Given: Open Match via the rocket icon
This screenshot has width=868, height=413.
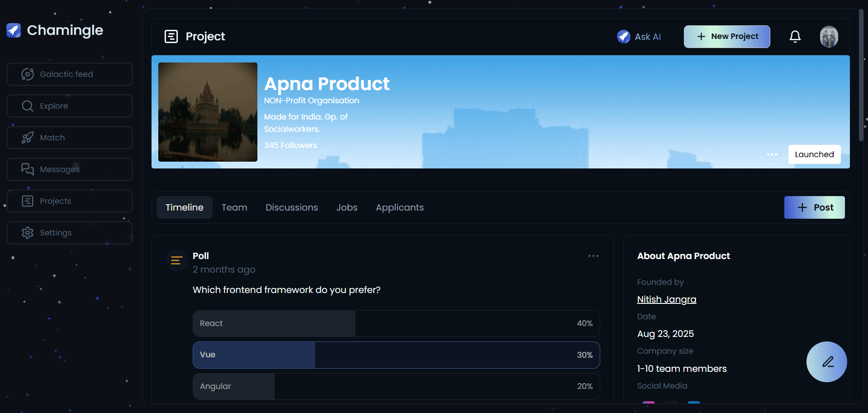Looking at the screenshot, I should click(x=27, y=137).
